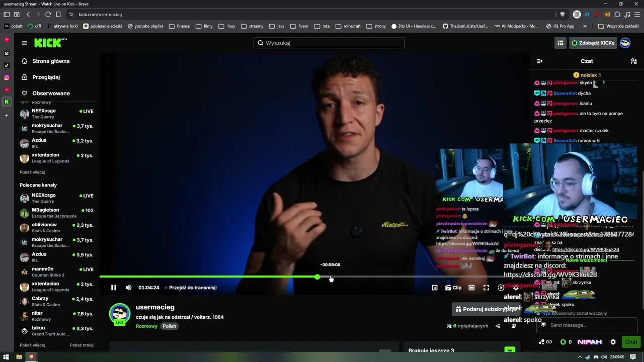Open the Rozmowy category link
644x362 pixels.
pyautogui.click(x=146, y=326)
